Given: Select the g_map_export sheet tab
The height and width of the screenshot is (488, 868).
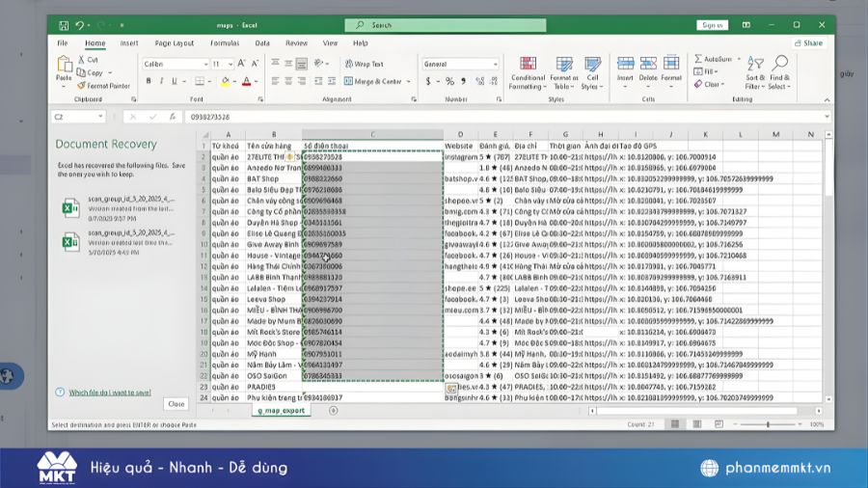Looking at the screenshot, I should point(282,411).
